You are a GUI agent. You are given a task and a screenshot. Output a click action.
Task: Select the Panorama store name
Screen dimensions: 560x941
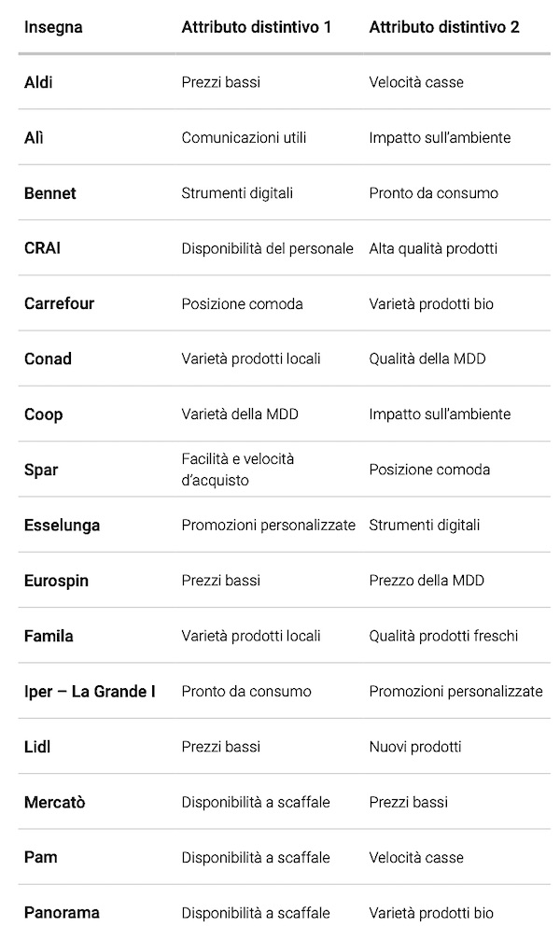click(x=62, y=912)
